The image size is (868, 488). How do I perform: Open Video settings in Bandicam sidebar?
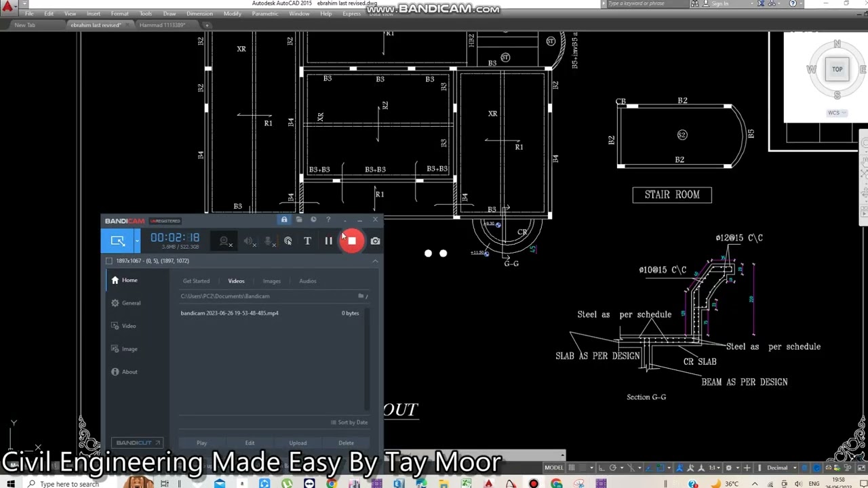pos(129,326)
